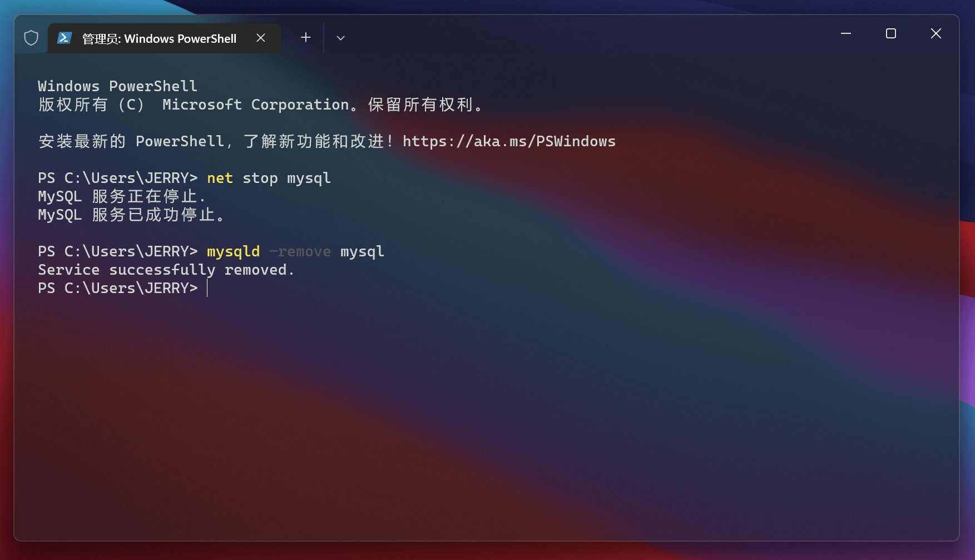
Task: Click at the current prompt cursor
Action: pos(207,288)
